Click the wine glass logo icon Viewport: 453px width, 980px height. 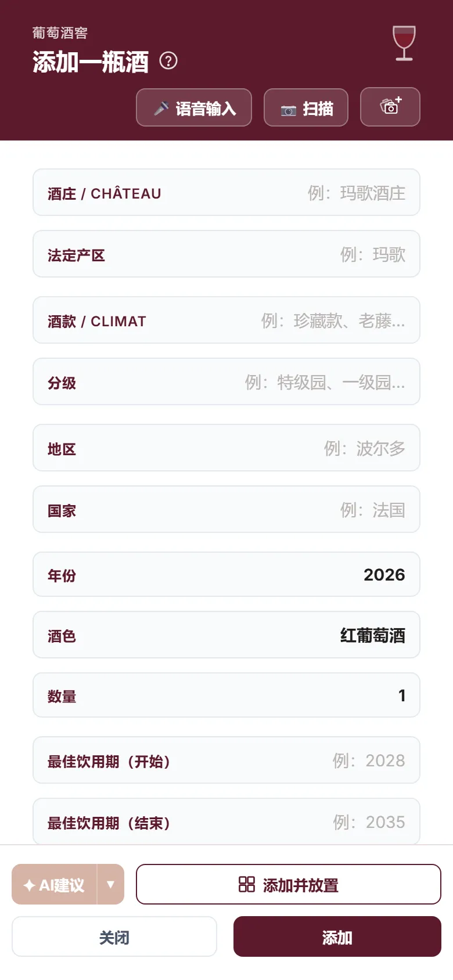click(404, 43)
